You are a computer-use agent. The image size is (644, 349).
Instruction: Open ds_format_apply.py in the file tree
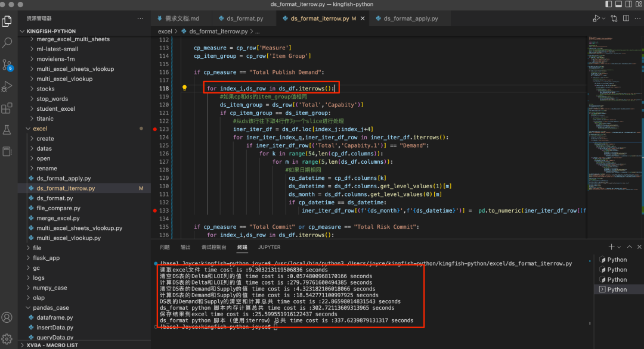coord(64,179)
